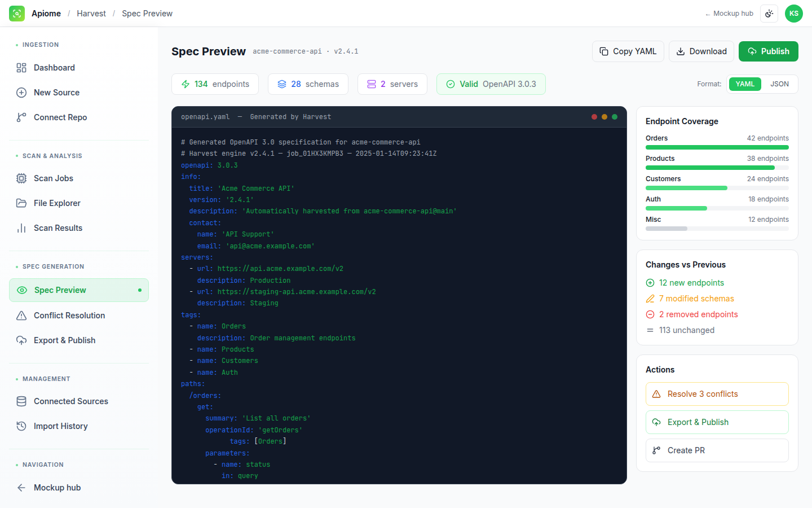Click the Copy YAML button

628,51
